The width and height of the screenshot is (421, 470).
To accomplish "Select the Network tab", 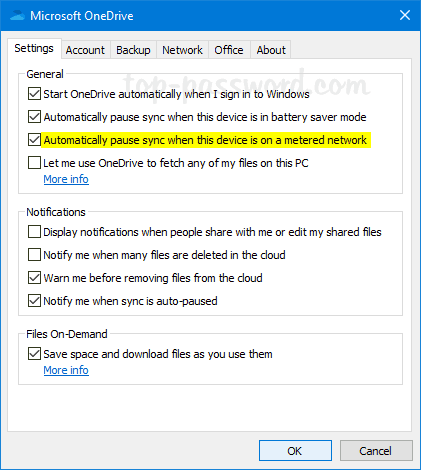I will 182,50.
